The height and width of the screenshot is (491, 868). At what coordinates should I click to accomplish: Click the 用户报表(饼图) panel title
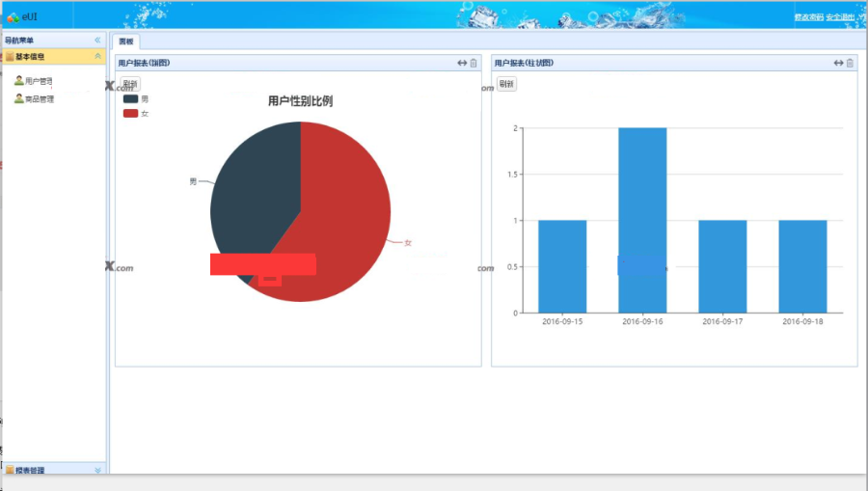tap(144, 63)
